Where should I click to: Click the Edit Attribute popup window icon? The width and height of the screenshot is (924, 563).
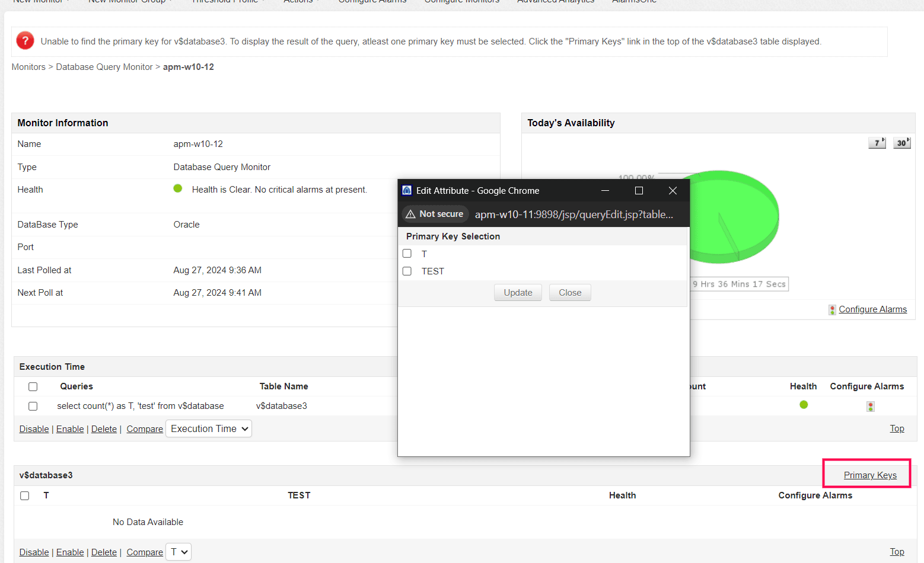407,190
